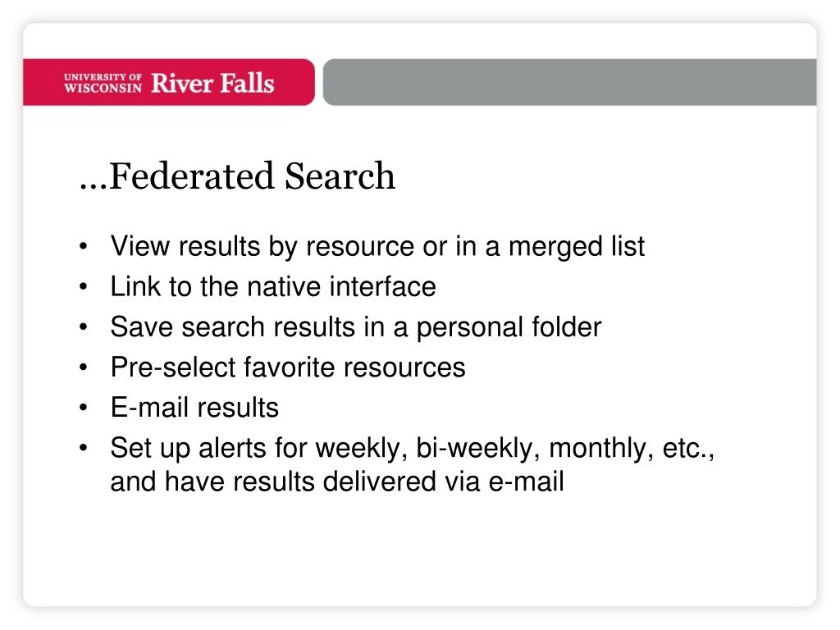The image size is (840, 630).
Task: Click the University of Wisconsin River Falls logo
Action: [169, 83]
